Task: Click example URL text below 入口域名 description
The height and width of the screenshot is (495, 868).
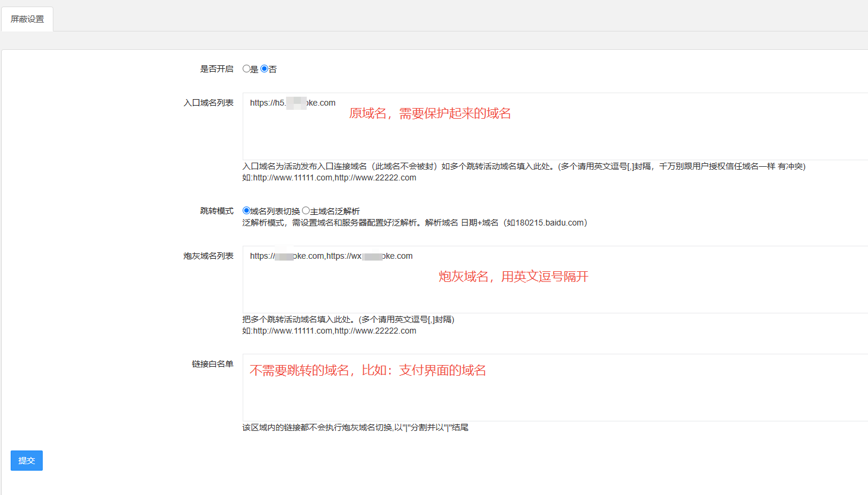Action: 329,177
